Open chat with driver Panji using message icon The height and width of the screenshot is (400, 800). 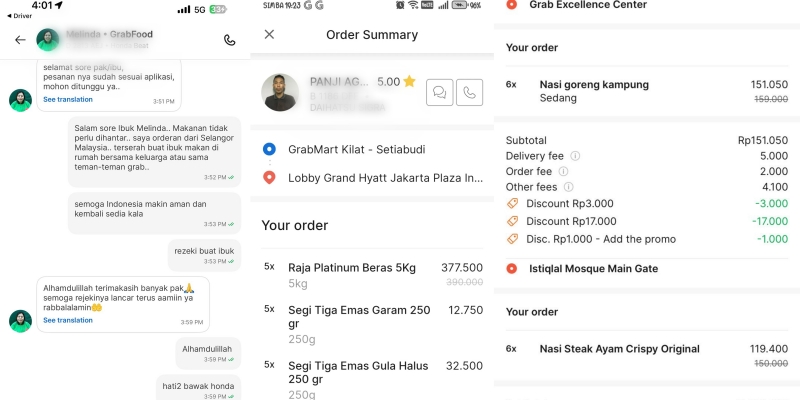coord(439,92)
